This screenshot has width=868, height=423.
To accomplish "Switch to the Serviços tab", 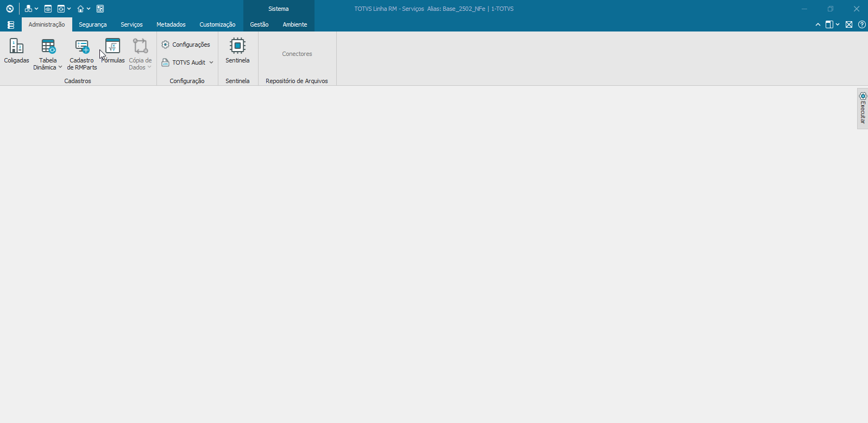I will 131,24.
